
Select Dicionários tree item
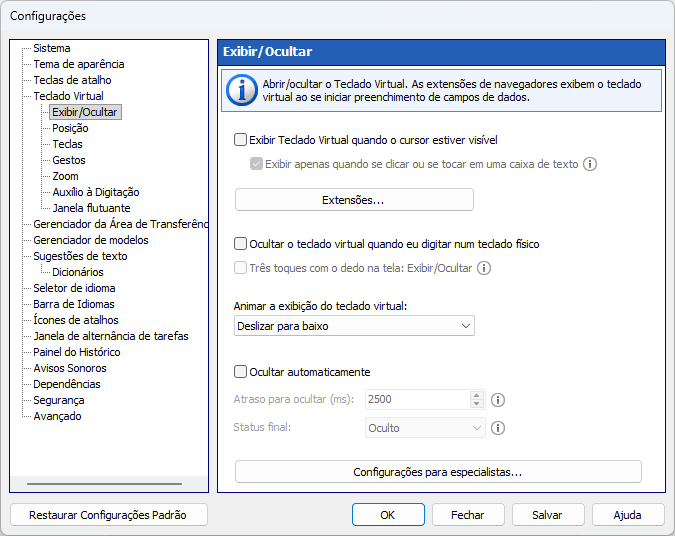click(x=78, y=272)
